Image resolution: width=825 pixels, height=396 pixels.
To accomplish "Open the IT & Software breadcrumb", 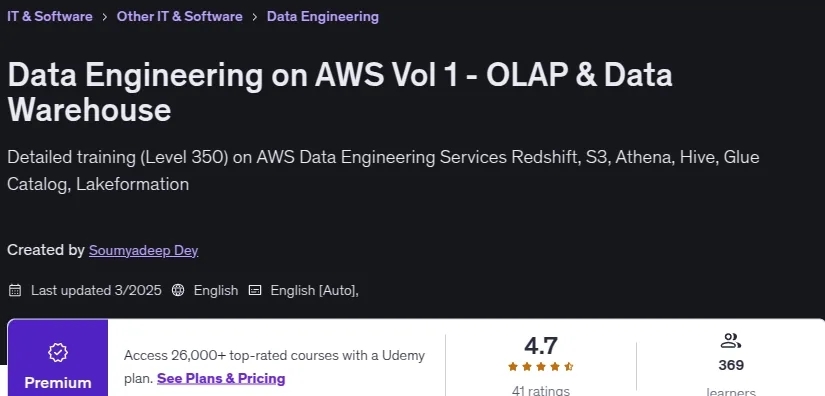I will [x=50, y=16].
